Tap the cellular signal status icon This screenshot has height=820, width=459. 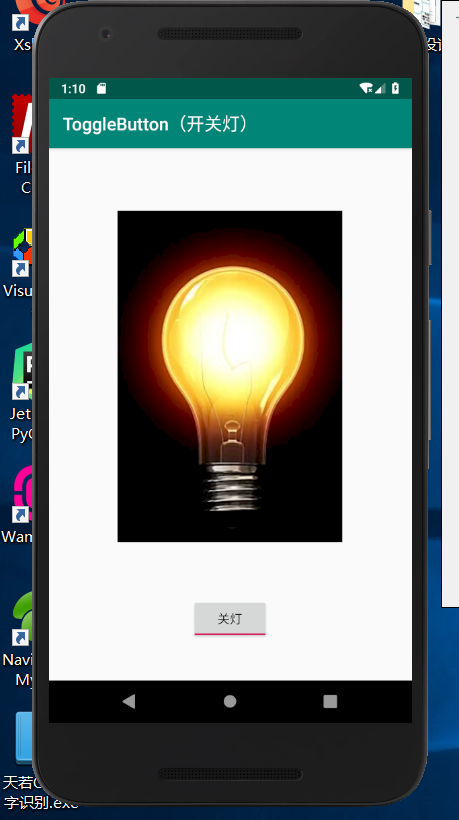pyautogui.click(x=380, y=88)
